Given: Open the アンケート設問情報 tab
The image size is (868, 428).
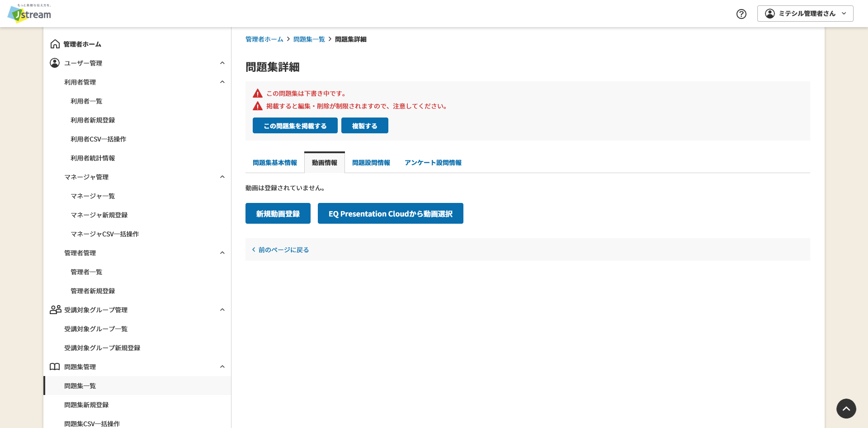Looking at the screenshot, I should click(433, 163).
